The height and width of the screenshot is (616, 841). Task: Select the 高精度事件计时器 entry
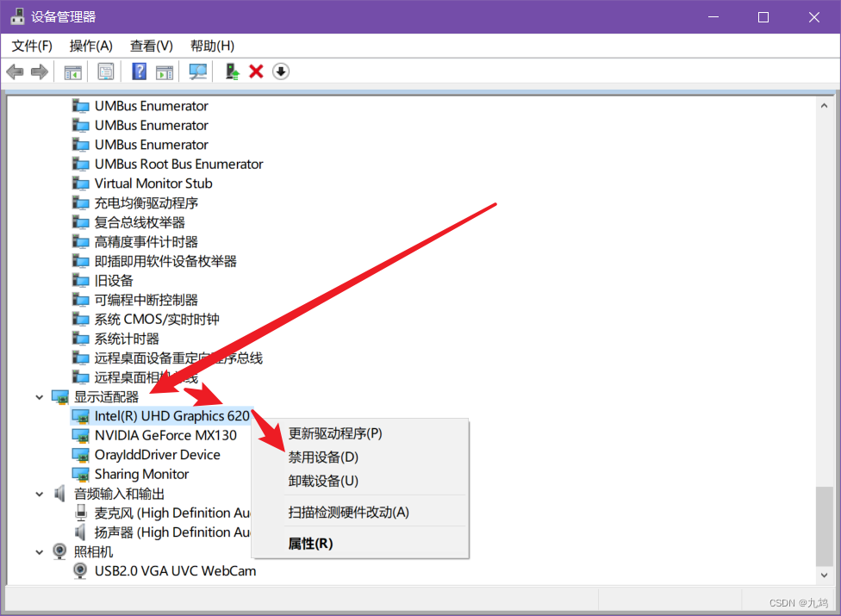coord(146,242)
